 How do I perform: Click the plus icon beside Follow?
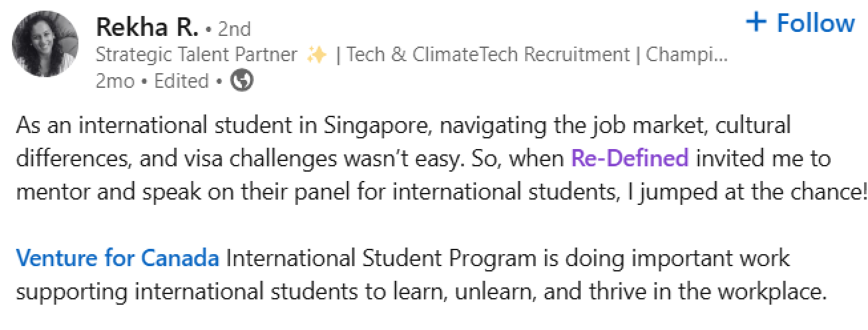pos(756,23)
